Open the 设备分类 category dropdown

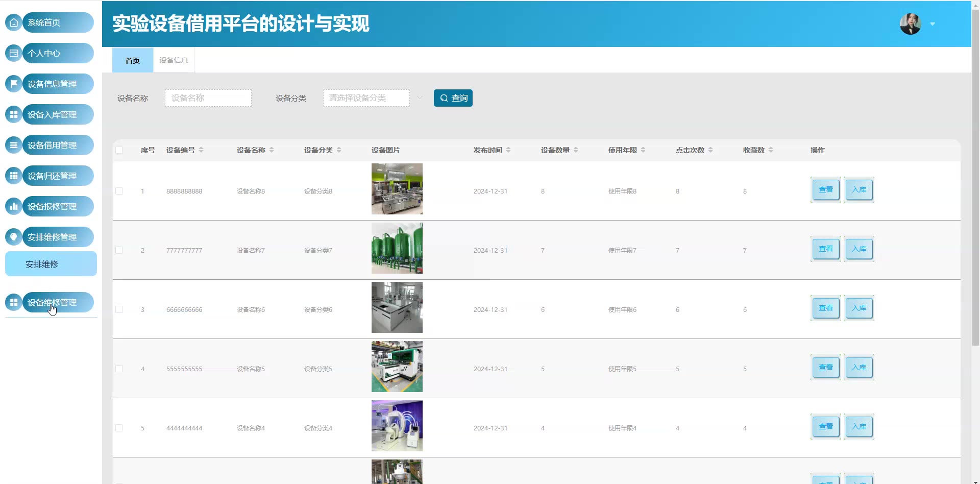tap(366, 98)
